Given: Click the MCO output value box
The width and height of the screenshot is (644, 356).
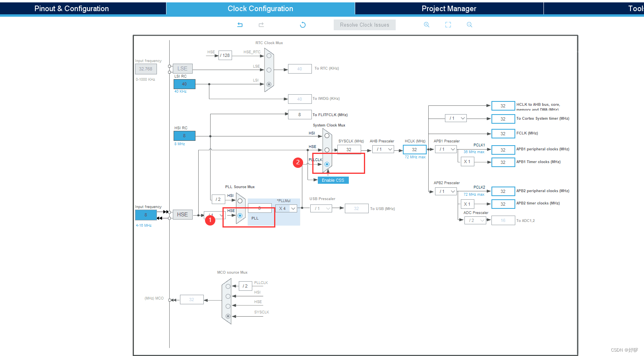Looking at the screenshot, I should [x=191, y=300].
